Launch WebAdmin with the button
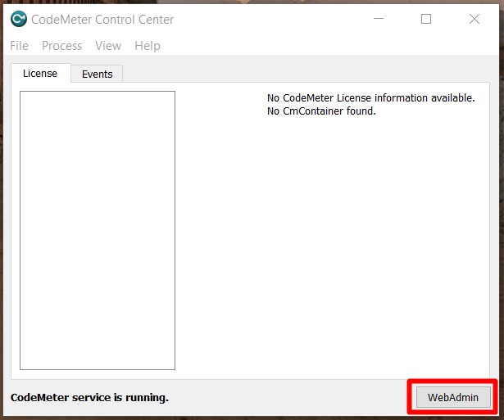The image size is (504, 420). (x=452, y=398)
